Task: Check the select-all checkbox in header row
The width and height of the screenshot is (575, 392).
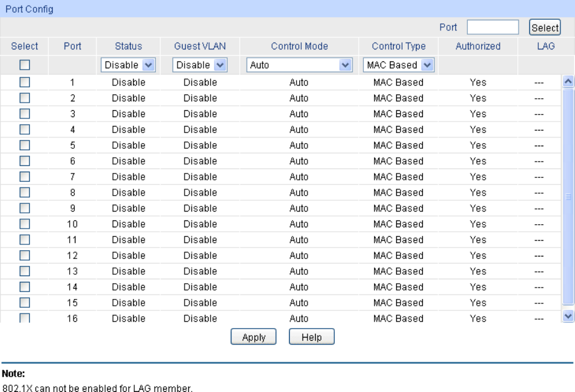Action: 25,65
